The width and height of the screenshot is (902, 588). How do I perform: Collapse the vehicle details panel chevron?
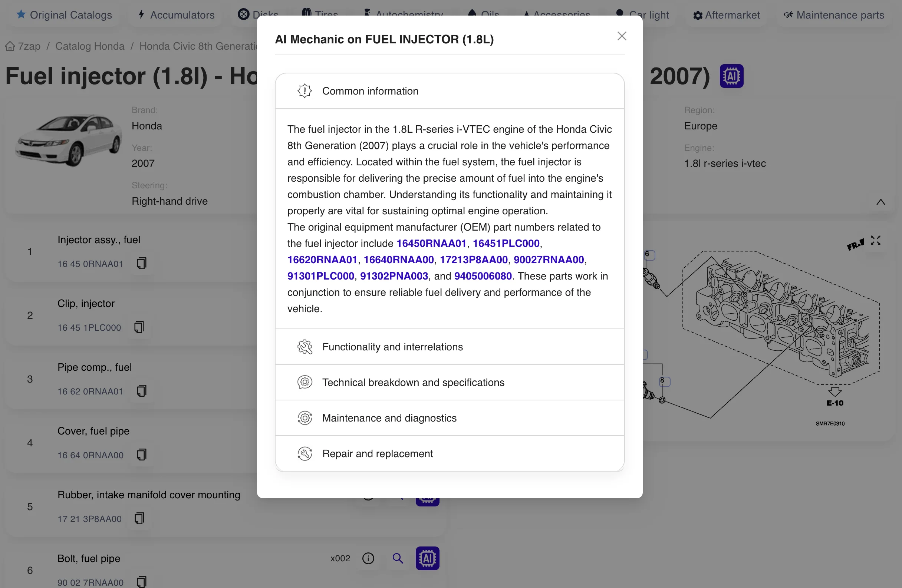tap(880, 202)
